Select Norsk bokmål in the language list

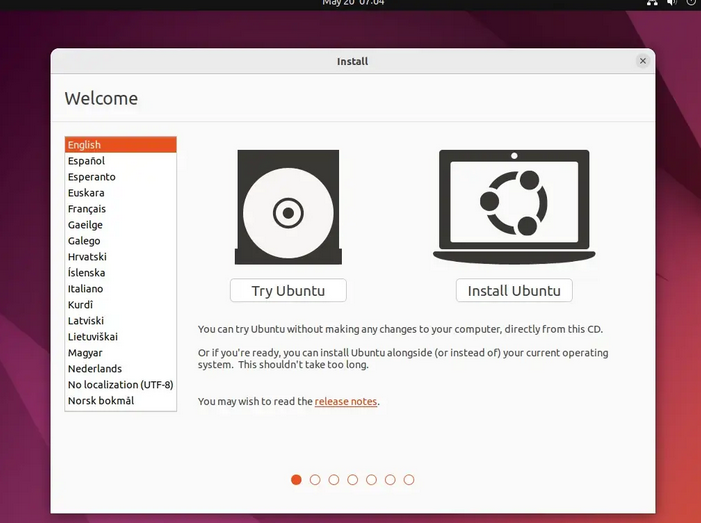[x=121, y=401]
